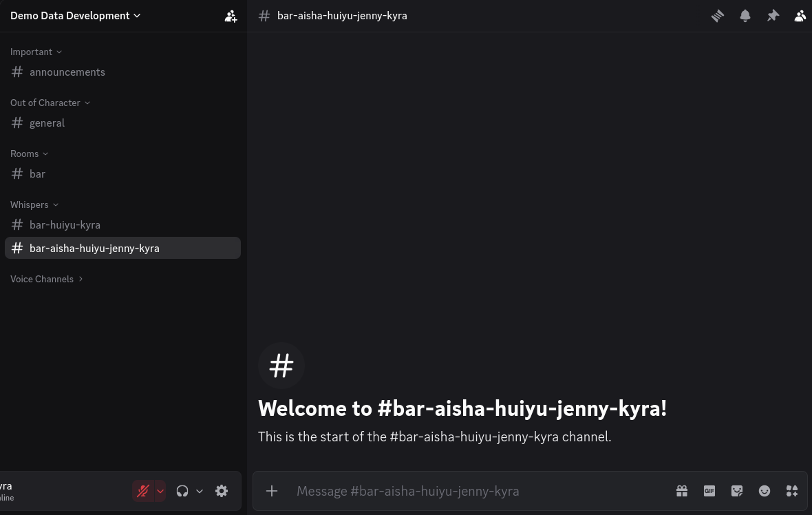
Task: Toggle deafen with headphones icon
Action: tap(182, 491)
